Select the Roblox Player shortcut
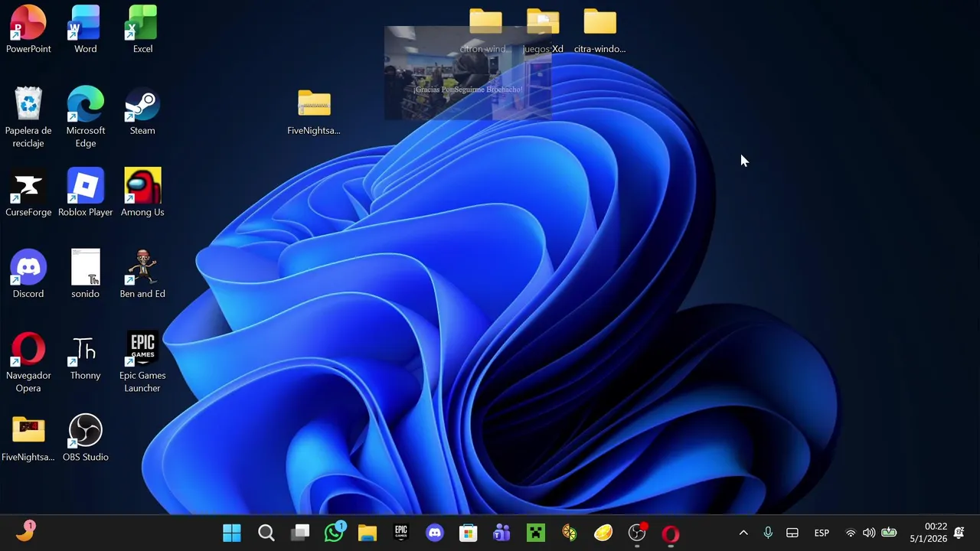Viewport: 980px width, 551px height. pos(85,193)
